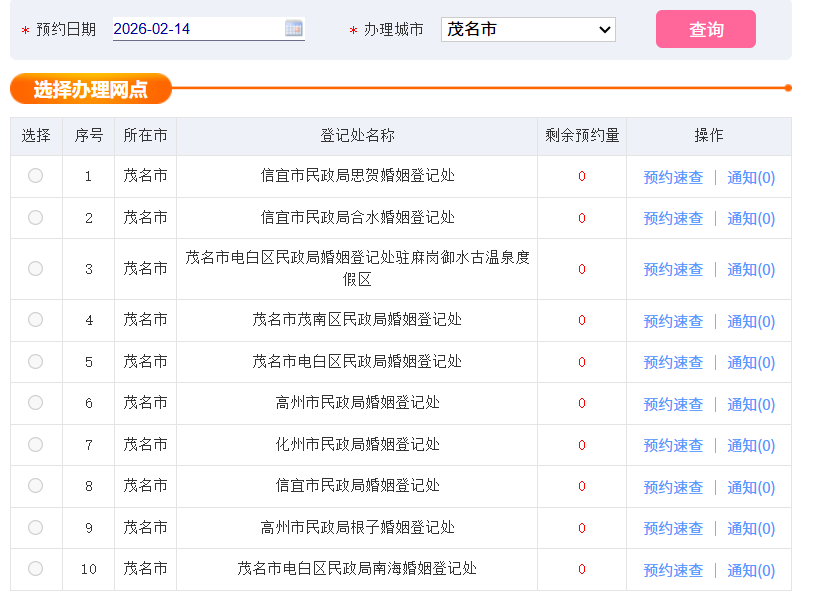Viewport: 814px width, 597px height.
Task: Select the radio button for 茂名市茂南区民政局婚姻登记处
Action: click(35, 320)
